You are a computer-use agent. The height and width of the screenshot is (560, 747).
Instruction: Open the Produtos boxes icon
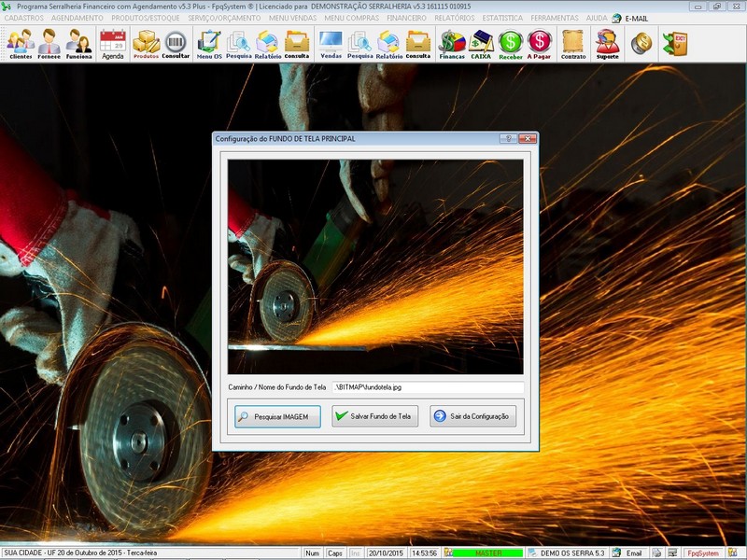point(146,44)
